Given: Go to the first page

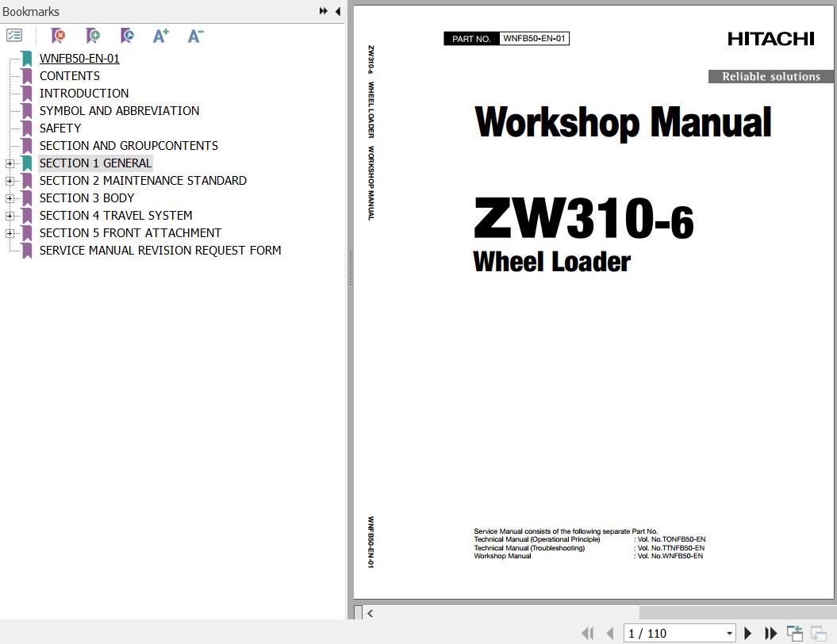Looking at the screenshot, I should [587, 634].
